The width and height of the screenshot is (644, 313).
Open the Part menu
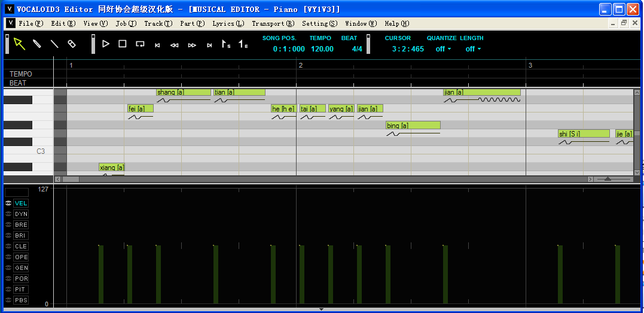coord(192,23)
